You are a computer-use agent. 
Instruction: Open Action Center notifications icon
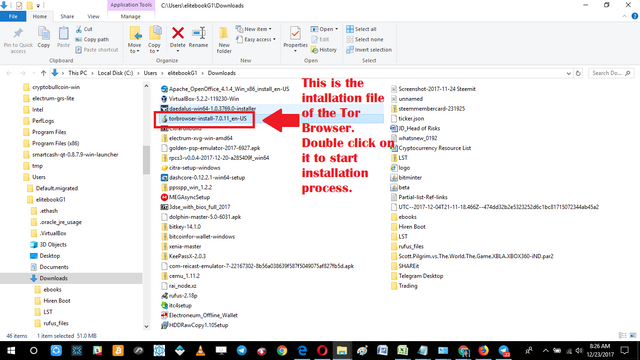coord(624,351)
